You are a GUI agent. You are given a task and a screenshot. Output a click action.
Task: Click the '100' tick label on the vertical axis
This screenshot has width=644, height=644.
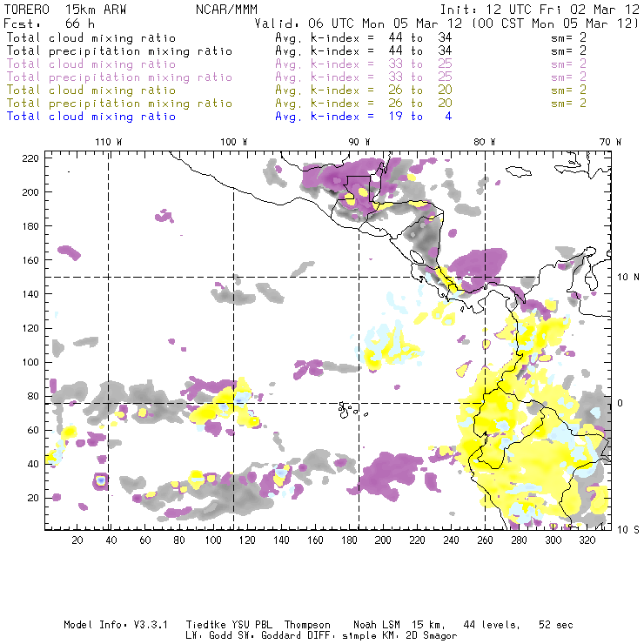coord(30,362)
